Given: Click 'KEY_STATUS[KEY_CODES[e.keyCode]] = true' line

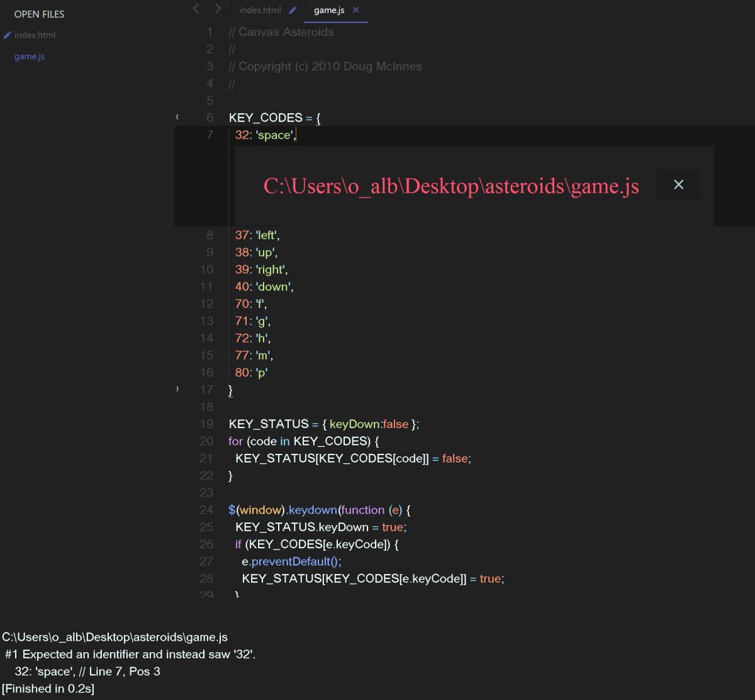Looking at the screenshot, I should coord(373,579).
